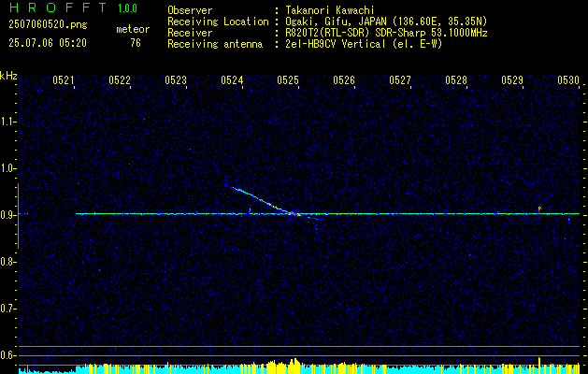Select file name 2507060520.png
The height and width of the screenshot is (374, 588).
point(48,25)
